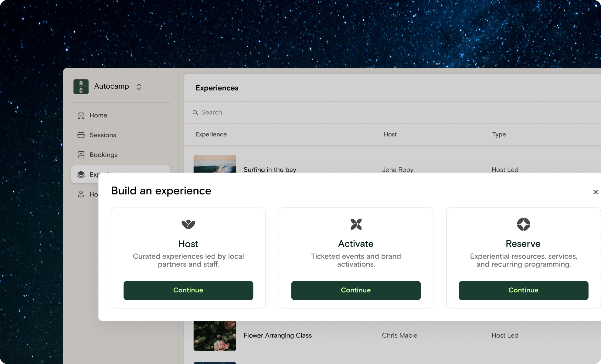Expand the Autocamp workspace switcher chevron

click(139, 87)
